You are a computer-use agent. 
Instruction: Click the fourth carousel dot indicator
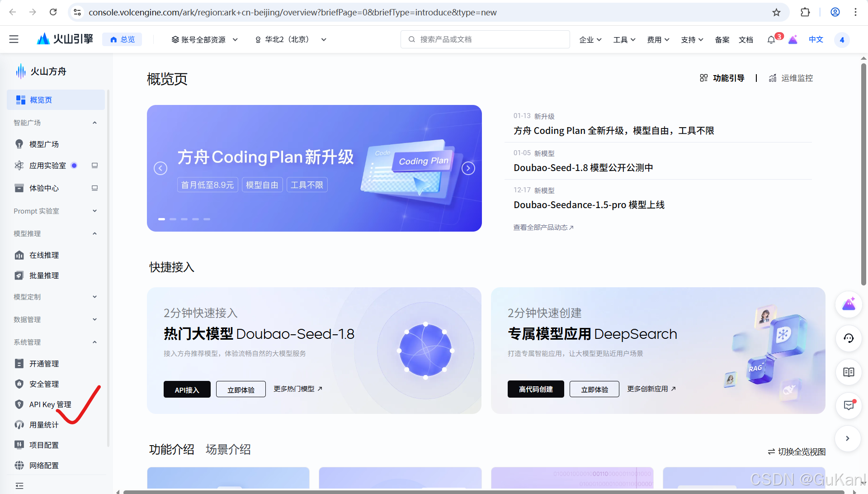point(195,219)
